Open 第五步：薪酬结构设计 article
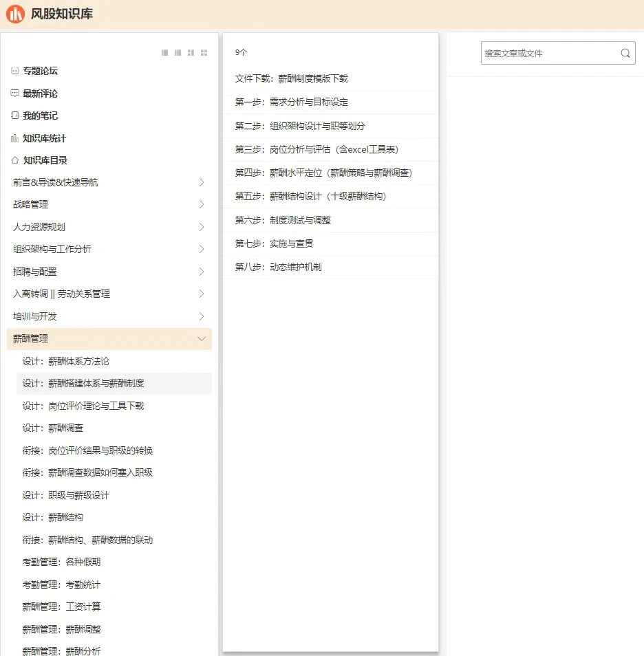Screen dimensions: 644x656 point(310,196)
